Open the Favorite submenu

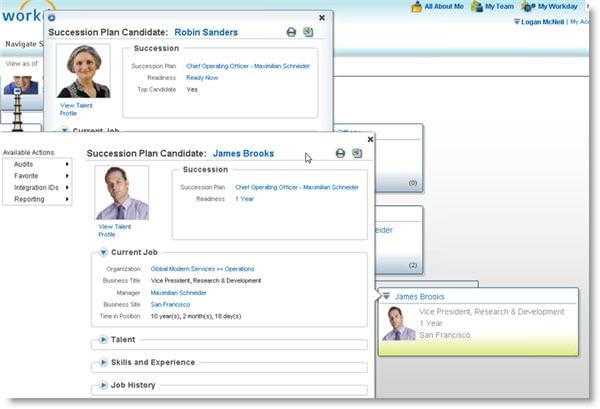click(37, 176)
